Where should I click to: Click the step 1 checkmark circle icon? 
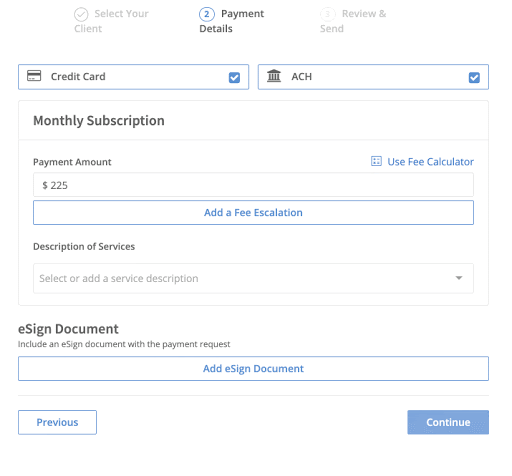(81, 15)
